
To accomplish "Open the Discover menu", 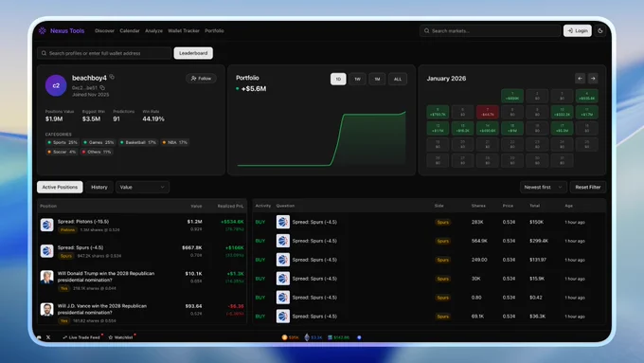I will pyautogui.click(x=104, y=31).
